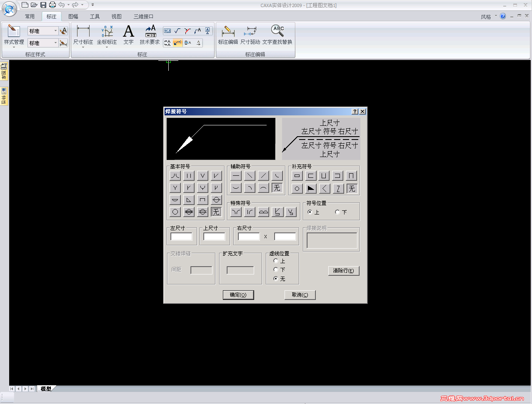
Task: Open the 图库 library side panel
Action: pyautogui.click(x=4, y=71)
